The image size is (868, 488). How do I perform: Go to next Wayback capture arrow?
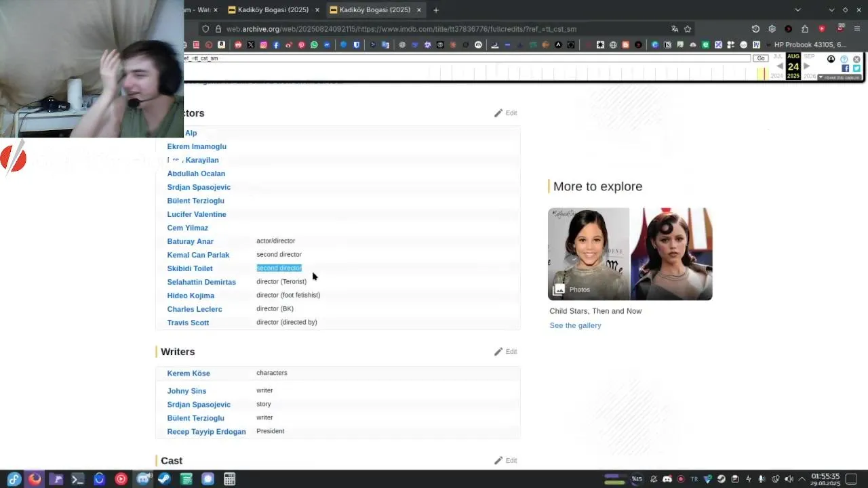click(x=806, y=66)
